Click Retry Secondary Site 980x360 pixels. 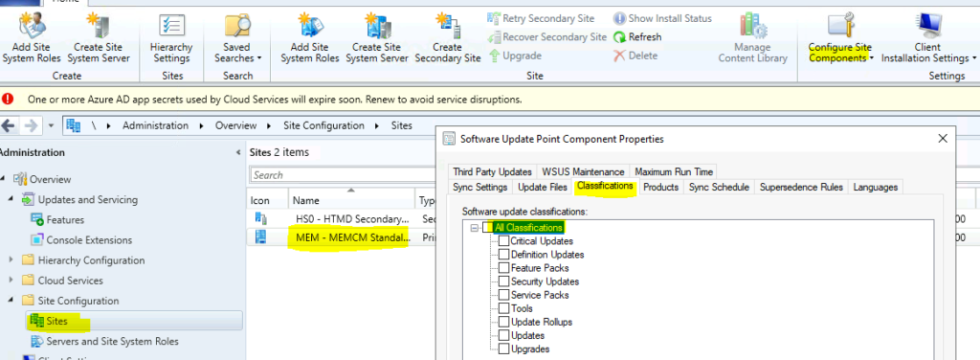541,19
